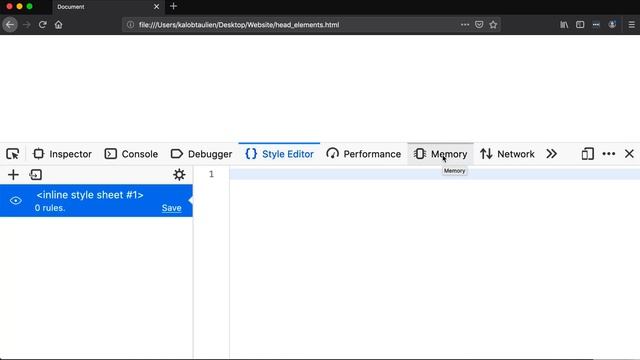Close the Document tab
The image size is (640, 360).
tap(156, 7)
